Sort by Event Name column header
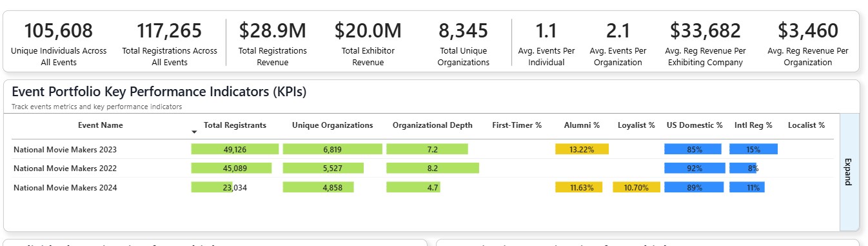Image resolution: width=868 pixels, height=246 pixels. (100, 125)
